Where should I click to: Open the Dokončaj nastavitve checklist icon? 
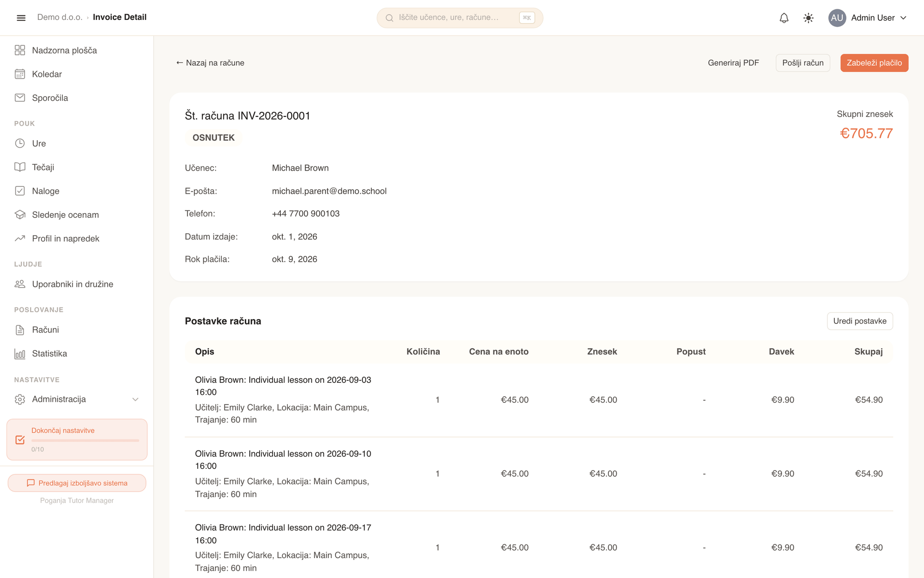[x=20, y=440]
